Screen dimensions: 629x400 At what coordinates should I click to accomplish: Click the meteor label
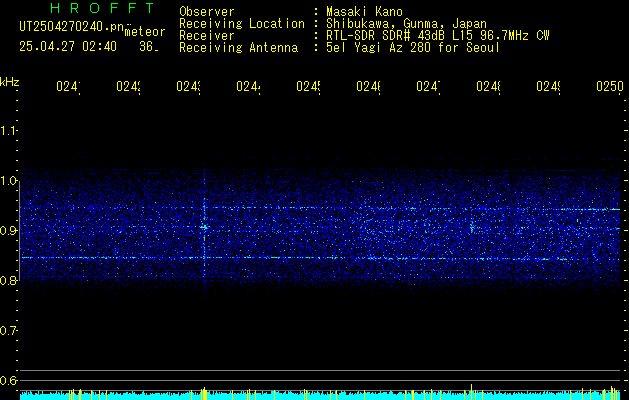[145, 32]
